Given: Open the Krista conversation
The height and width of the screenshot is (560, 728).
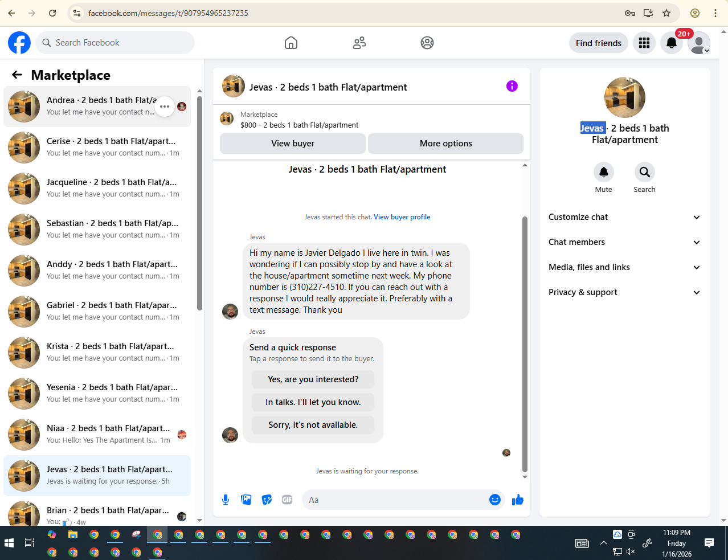Looking at the screenshot, I should 97,353.
